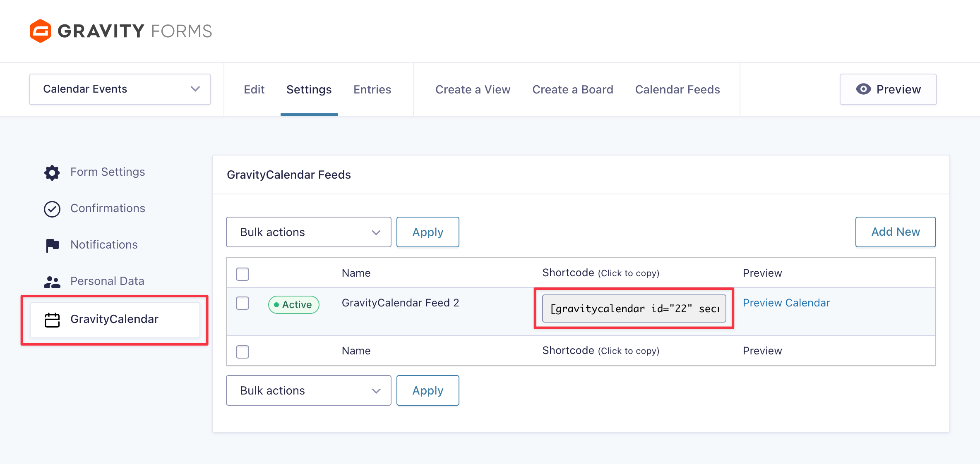Expand the bottom Bulk actions dropdown
This screenshot has height=464, width=980.
(308, 391)
